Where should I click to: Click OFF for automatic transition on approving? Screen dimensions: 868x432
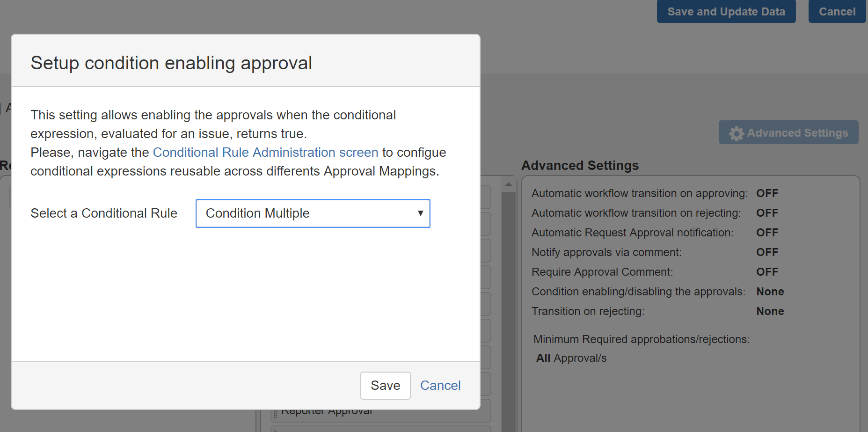pyautogui.click(x=767, y=193)
